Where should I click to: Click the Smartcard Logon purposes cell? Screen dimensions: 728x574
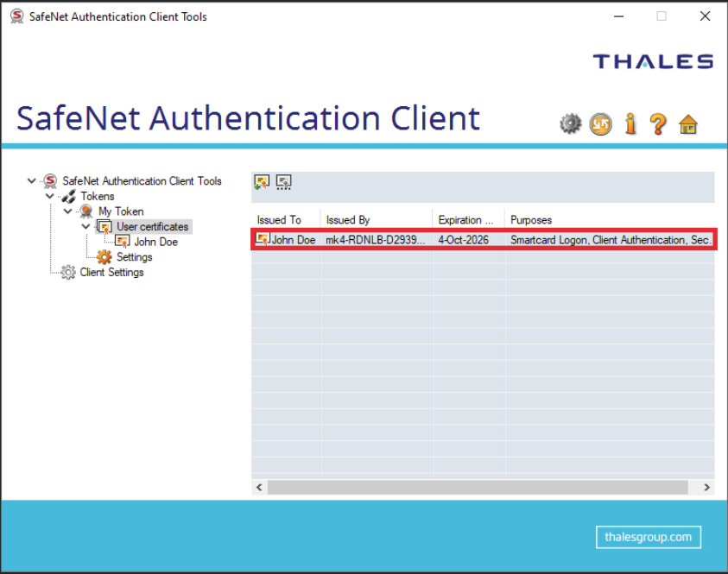(610, 240)
